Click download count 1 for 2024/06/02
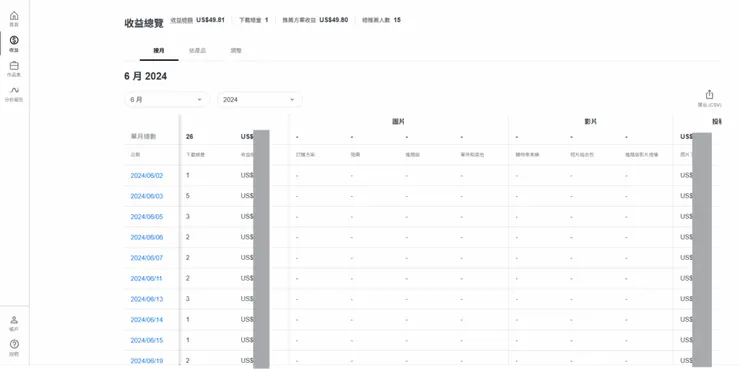This screenshot has height=369, width=740. pos(188,175)
